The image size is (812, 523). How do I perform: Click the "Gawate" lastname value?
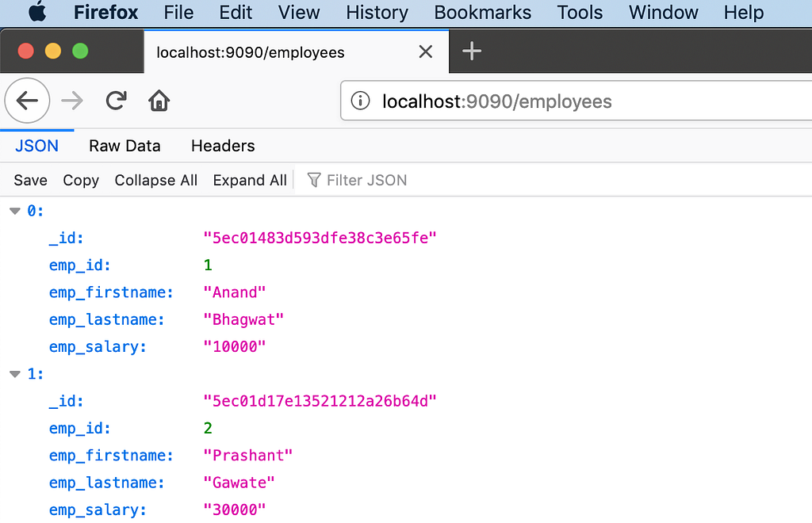(239, 483)
